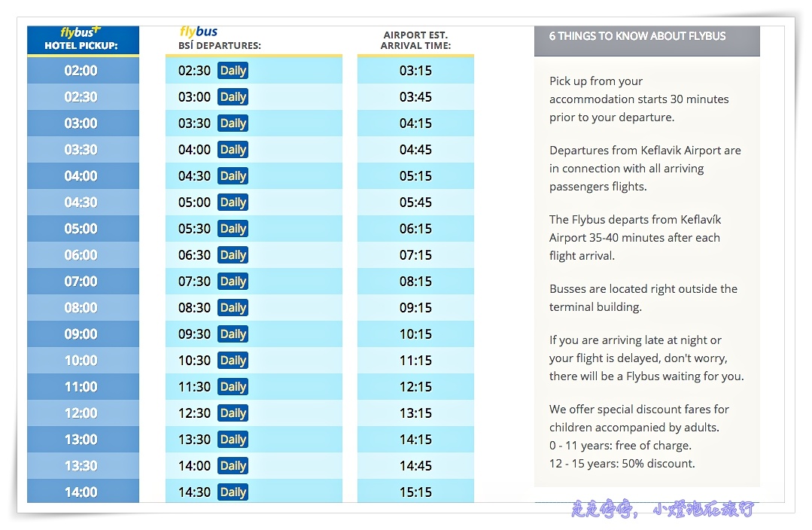Click the flybus BSÍ Departures logo

199,32
